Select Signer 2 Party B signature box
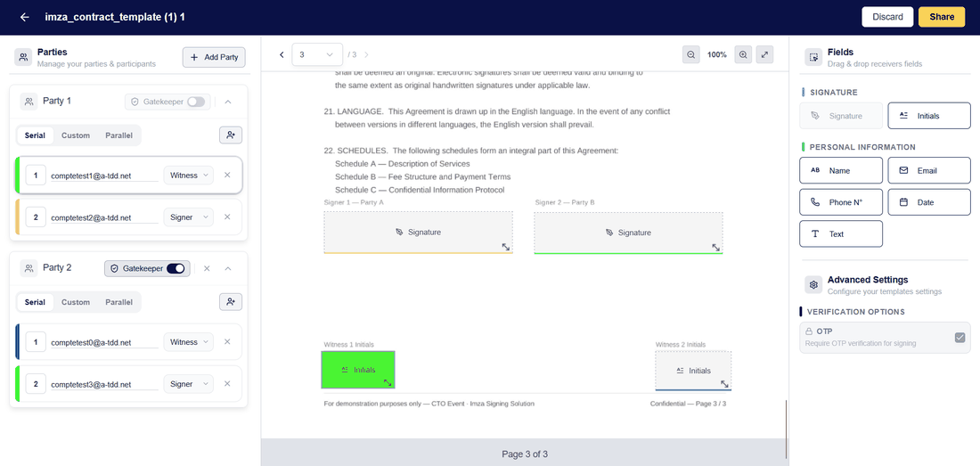This screenshot has height=466, width=980. point(628,233)
